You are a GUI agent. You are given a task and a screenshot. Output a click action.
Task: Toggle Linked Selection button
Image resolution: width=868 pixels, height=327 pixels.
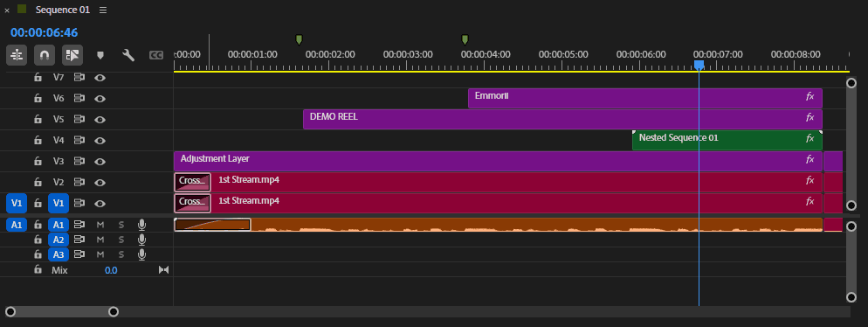pos(72,55)
